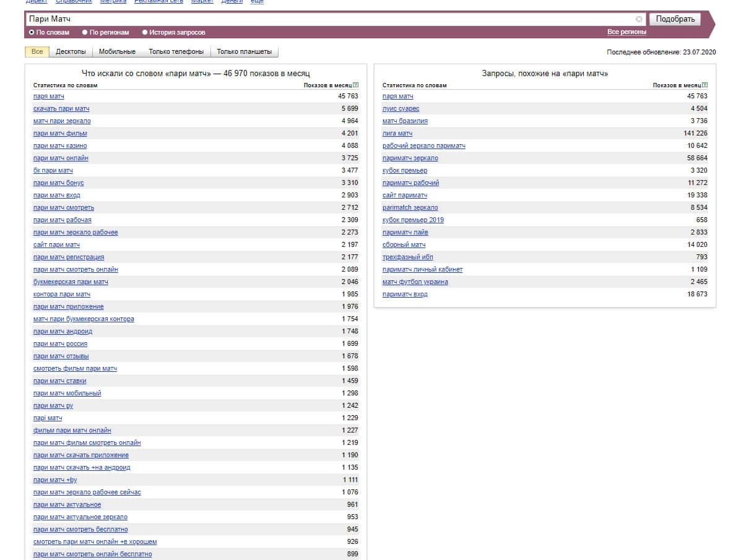Select the "Только планшеты" tab

244,52
